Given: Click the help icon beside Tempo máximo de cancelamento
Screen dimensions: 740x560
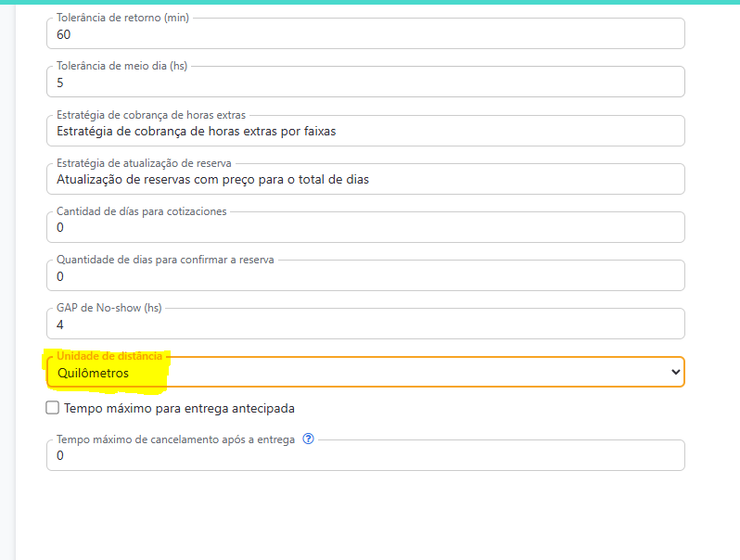Looking at the screenshot, I should [309, 439].
